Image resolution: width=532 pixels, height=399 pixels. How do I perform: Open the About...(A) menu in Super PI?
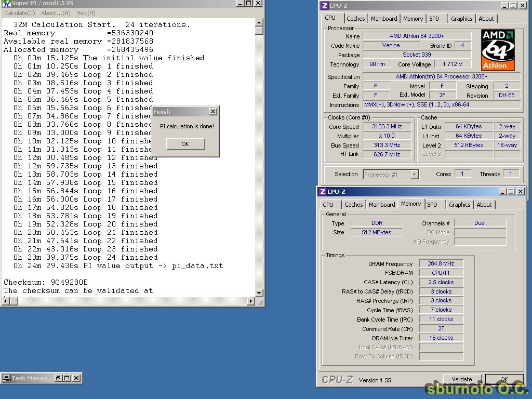click(x=56, y=13)
